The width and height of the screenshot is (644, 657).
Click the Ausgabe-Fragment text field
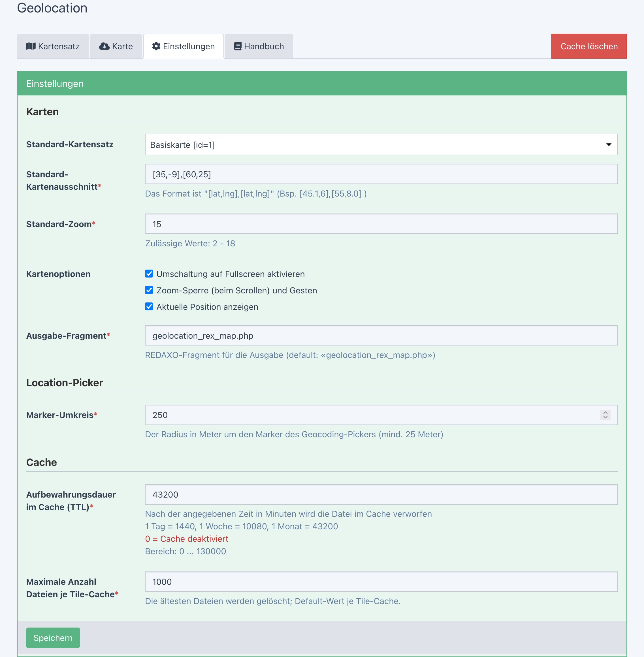[x=381, y=335]
